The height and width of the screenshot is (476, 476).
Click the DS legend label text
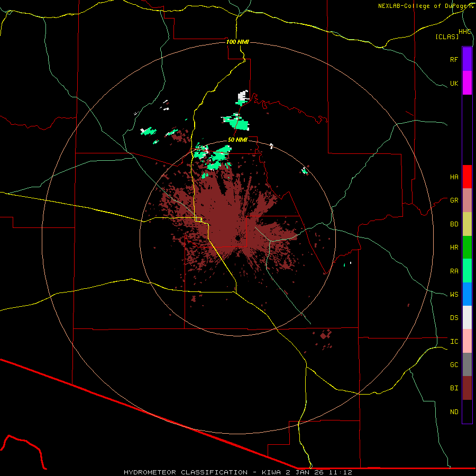pyautogui.click(x=454, y=317)
